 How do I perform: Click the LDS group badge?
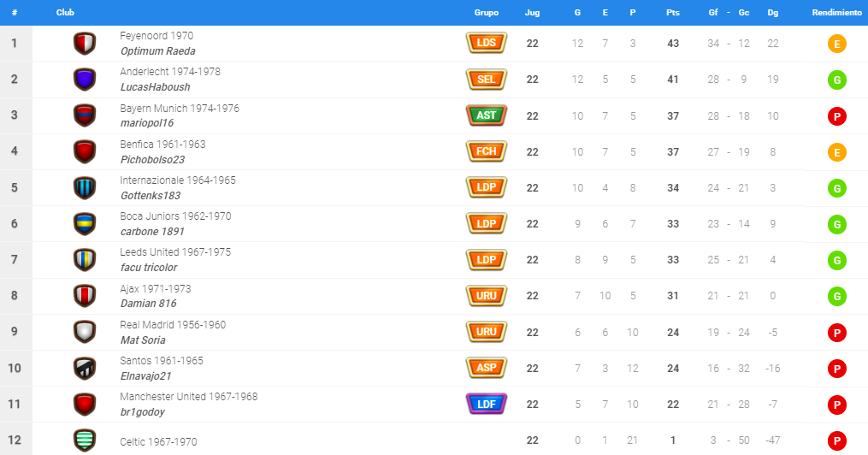486,43
